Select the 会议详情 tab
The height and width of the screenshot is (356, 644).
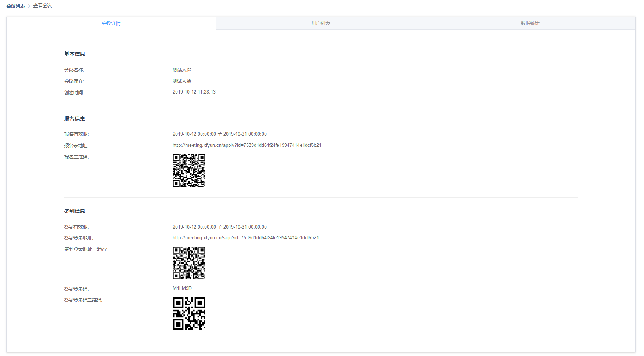111,23
